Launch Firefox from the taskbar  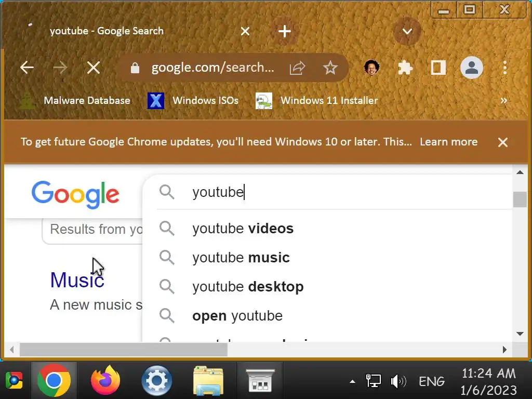coord(105,380)
